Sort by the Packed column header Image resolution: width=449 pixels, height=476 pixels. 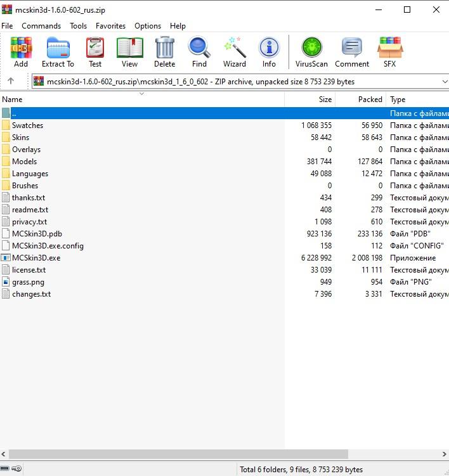pos(361,100)
